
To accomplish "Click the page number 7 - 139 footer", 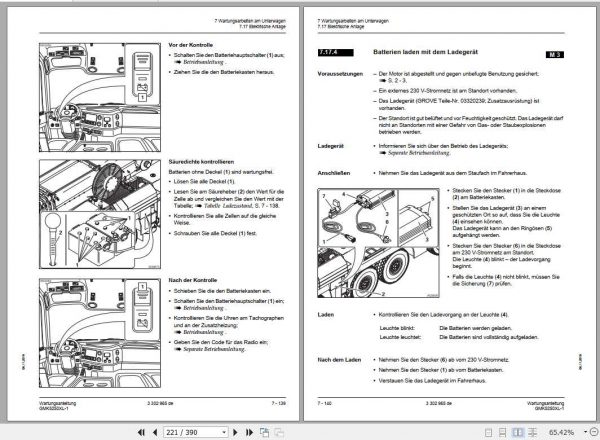I will (279, 403).
